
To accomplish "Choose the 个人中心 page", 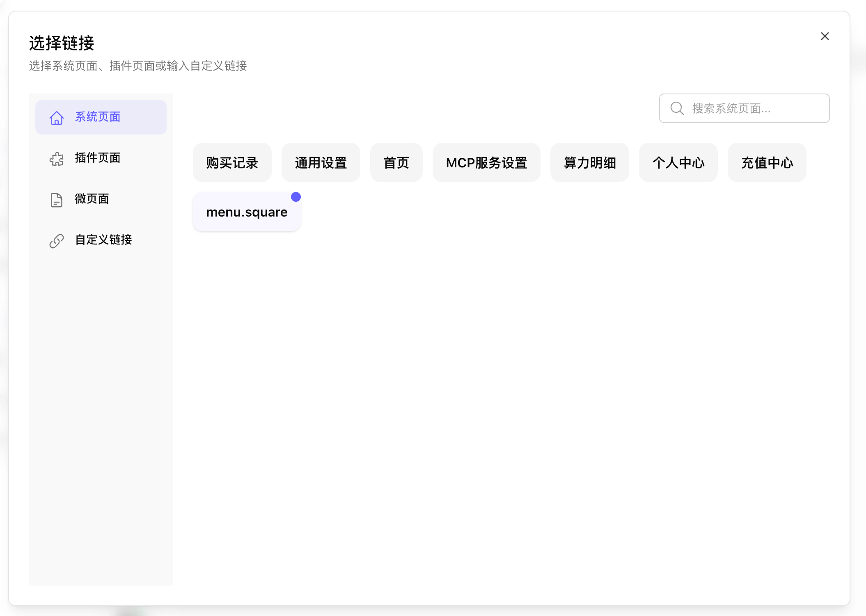I will tap(678, 162).
